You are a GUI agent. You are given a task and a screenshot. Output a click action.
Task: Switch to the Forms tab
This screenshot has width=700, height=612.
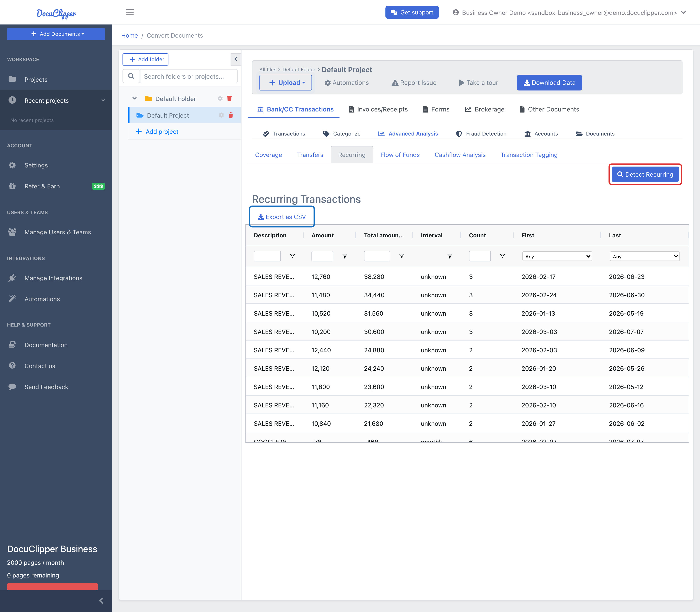click(x=436, y=109)
